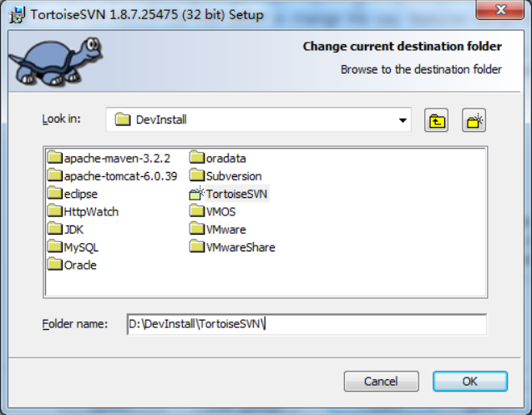Viewport: 532px width, 415px height.
Task: Select the TortoiseSVN folder name
Action: (237, 194)
